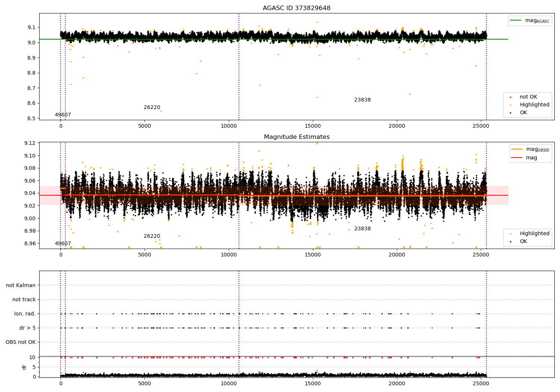Click the orange line swatch beside mag OBSID legend
Image resolution: width=560 pixels, height=392 pixels.
click(x=517, y=149)
